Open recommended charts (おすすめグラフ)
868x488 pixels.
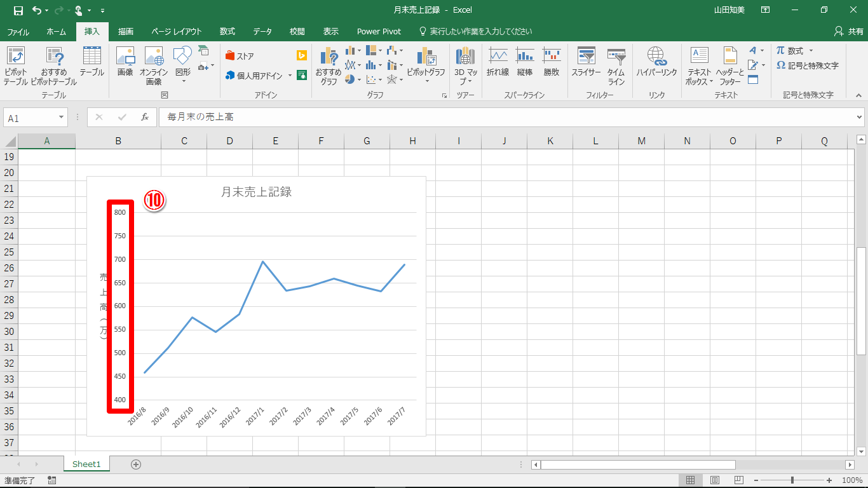point(329,65)
